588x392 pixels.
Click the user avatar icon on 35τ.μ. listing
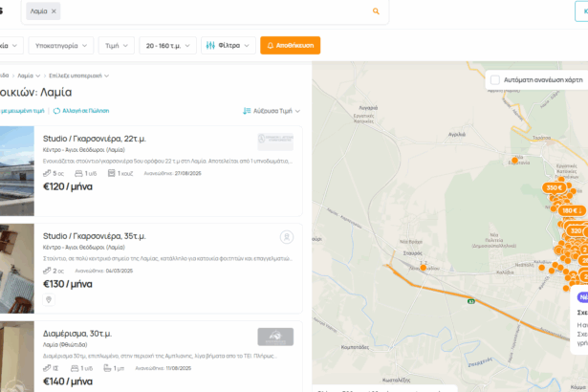pos(285,237)
